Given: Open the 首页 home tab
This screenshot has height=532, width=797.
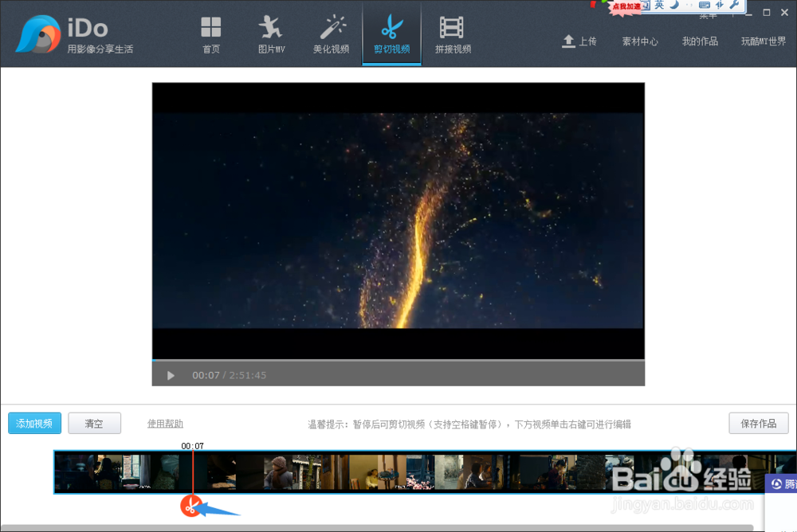Looking at the screenshot, I should coord(211,34).
